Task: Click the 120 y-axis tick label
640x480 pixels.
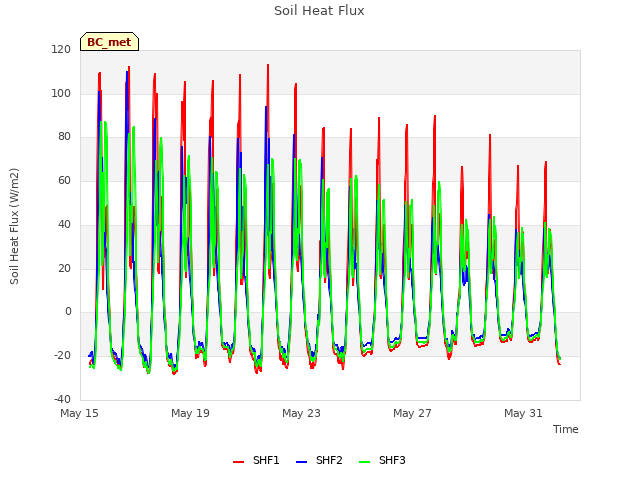Action: [61, 50]
